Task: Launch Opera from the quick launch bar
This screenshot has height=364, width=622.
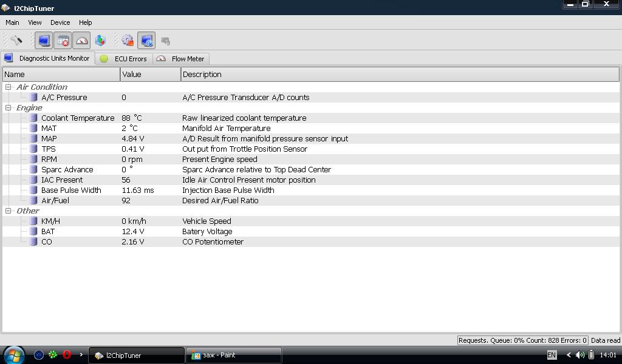Action: click(x=67, y=354)
